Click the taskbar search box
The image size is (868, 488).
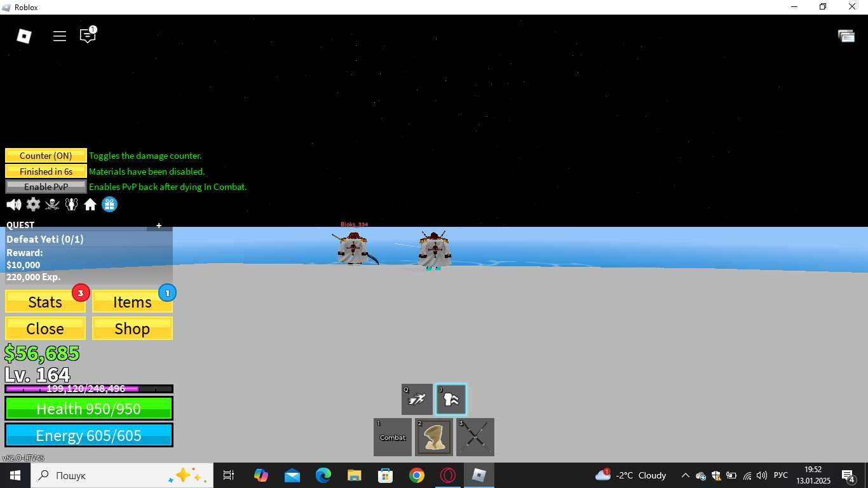point(122,475)
